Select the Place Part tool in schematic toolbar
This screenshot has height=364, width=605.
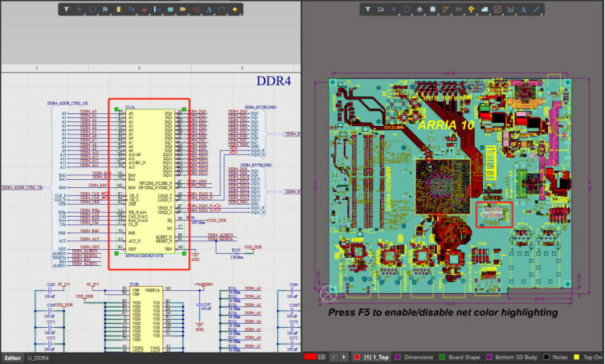click(118, 10)
